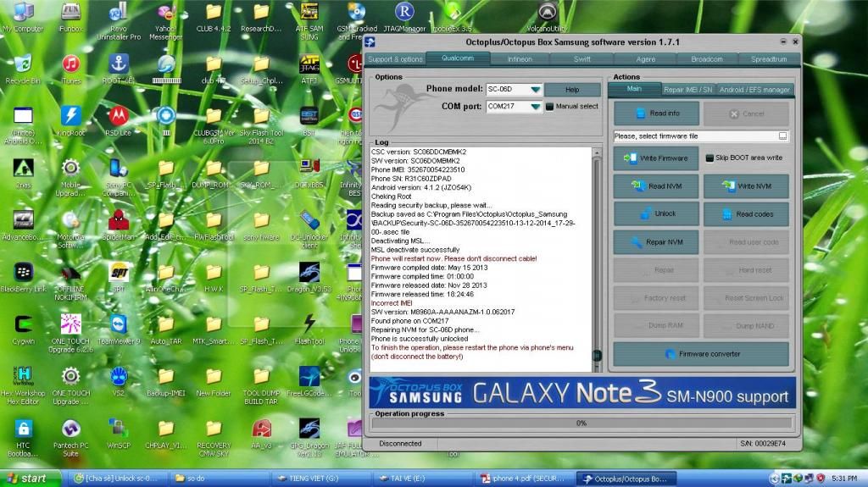Launch Revo Uninstaller Pro shortcut

[118, 21]
